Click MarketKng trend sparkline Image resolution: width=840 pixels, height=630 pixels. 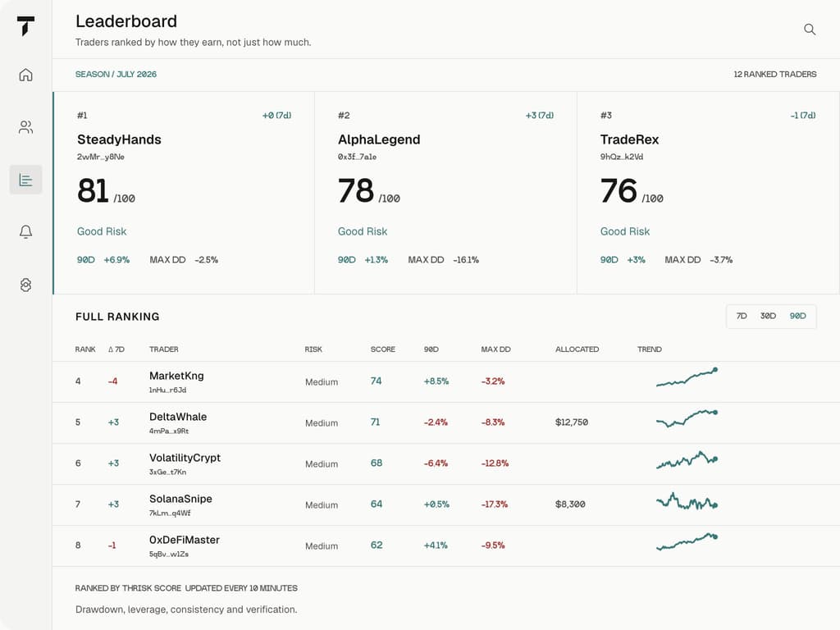(x=687, y=377)
